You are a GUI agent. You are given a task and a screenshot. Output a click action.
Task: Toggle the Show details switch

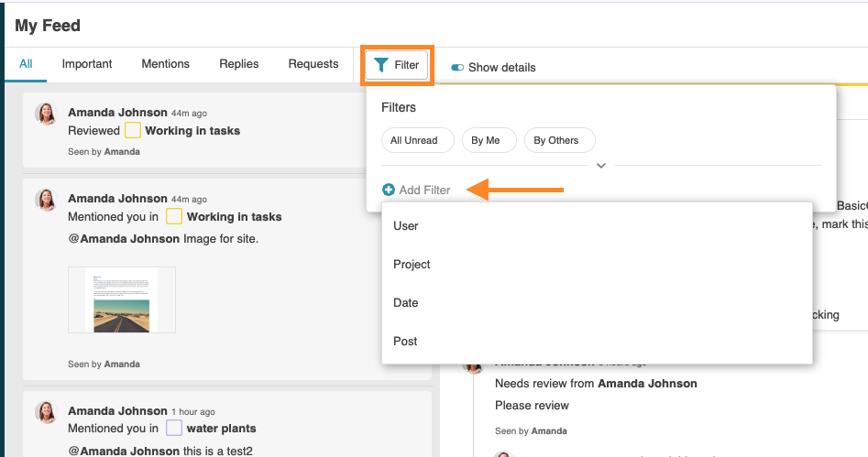tap(456, 68)
